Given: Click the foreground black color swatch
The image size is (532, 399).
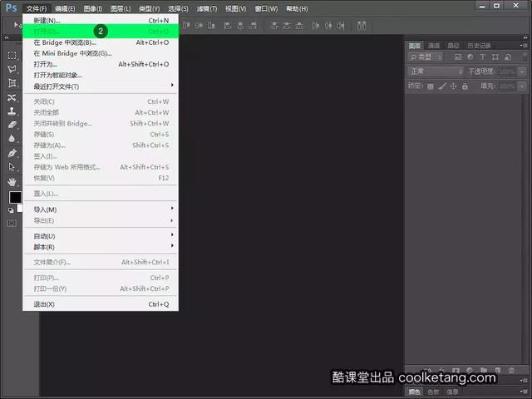Looking at the screenshot, I should pyautogui.click(x=15, y=197).
